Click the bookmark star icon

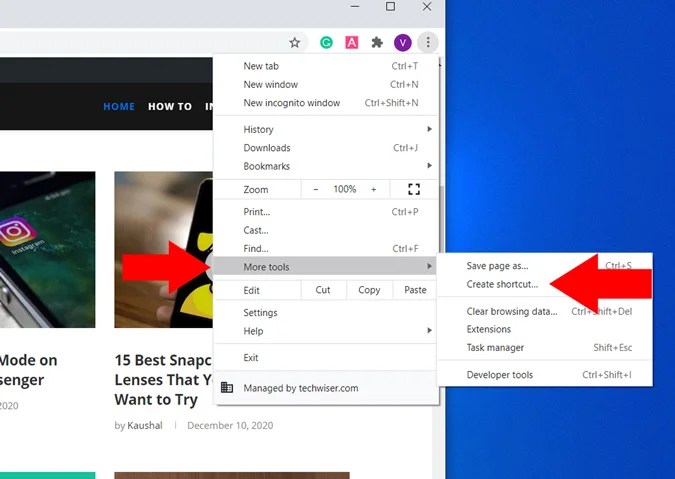(294, 42)
